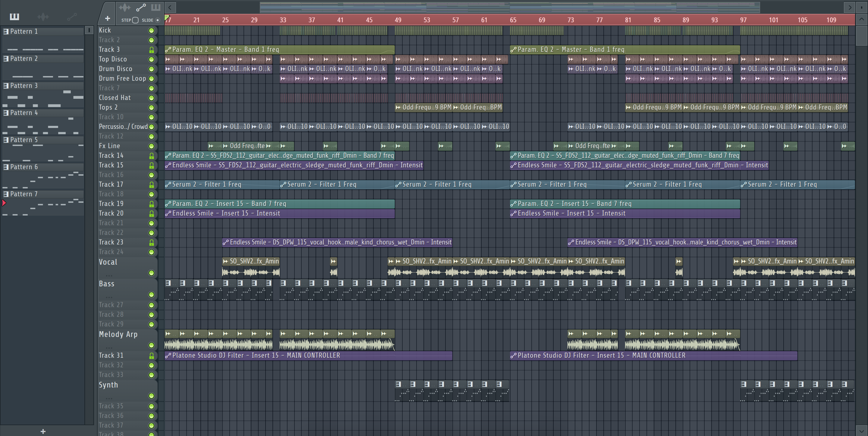The image size is (868, 436).
Task: Mute the Bass track
Action: [151, 294]
